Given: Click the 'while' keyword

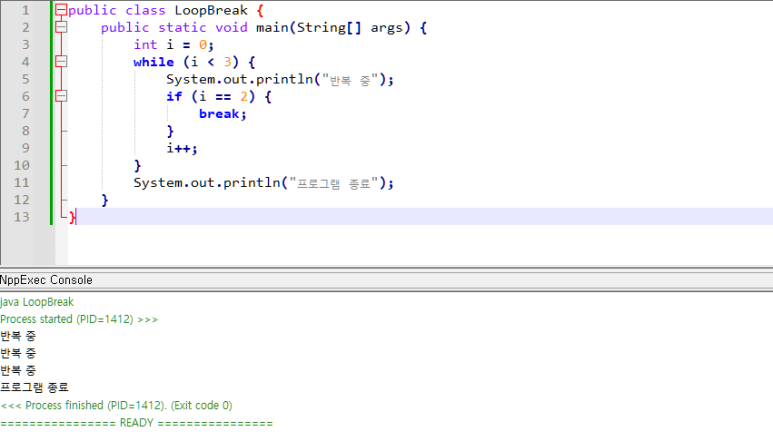Looking at the screenshot, I should point(153,62).
